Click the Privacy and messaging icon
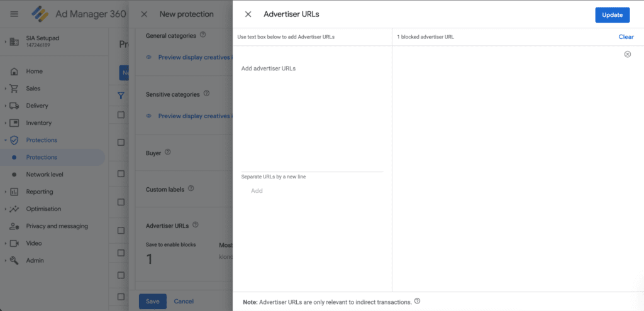 [14, 226]
